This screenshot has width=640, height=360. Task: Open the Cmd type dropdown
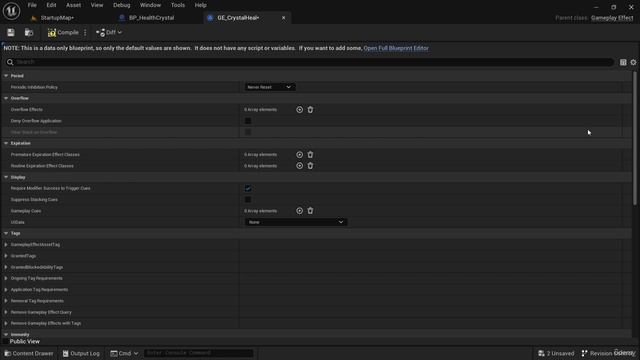coord(124,353)
